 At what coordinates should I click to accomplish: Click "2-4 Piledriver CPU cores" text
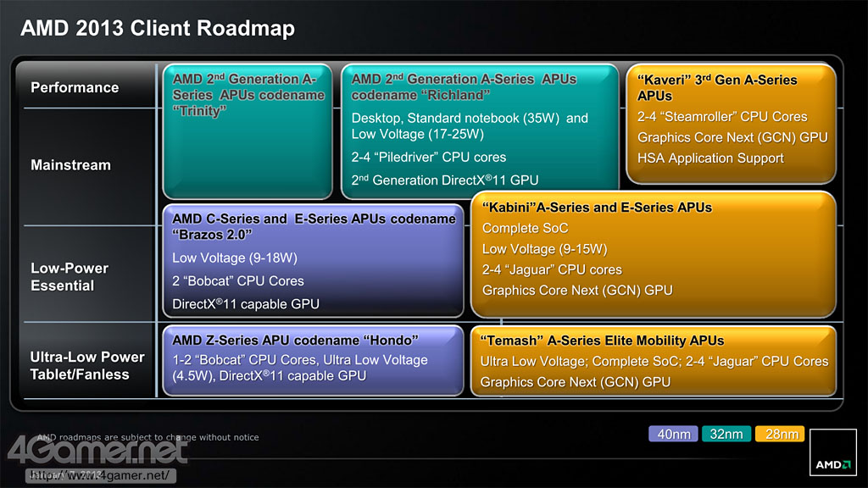[428, 157]
